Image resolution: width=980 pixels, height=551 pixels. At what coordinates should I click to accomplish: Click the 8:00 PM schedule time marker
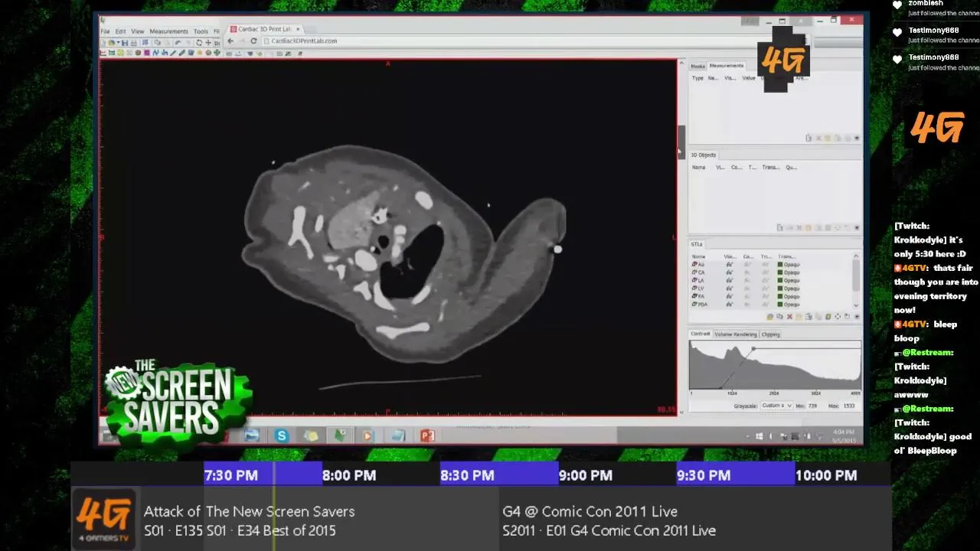(x=349, y=475)
